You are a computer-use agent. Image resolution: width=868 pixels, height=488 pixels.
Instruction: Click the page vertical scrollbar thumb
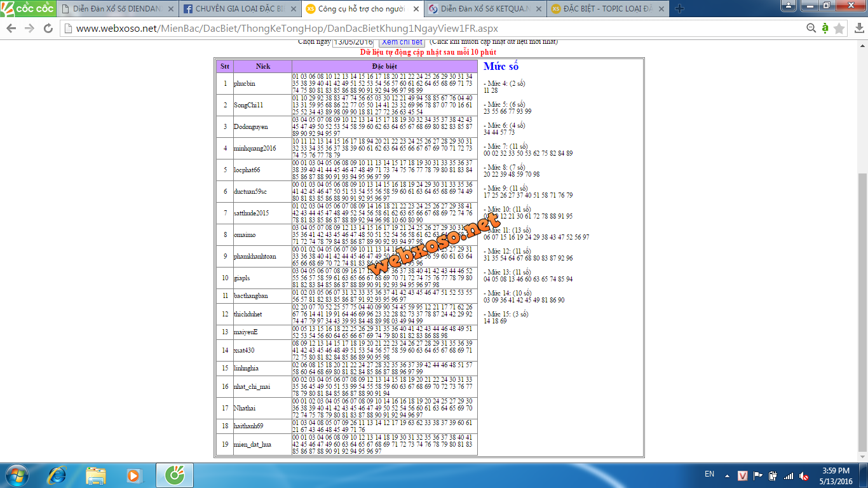click(x=862, y=311)
